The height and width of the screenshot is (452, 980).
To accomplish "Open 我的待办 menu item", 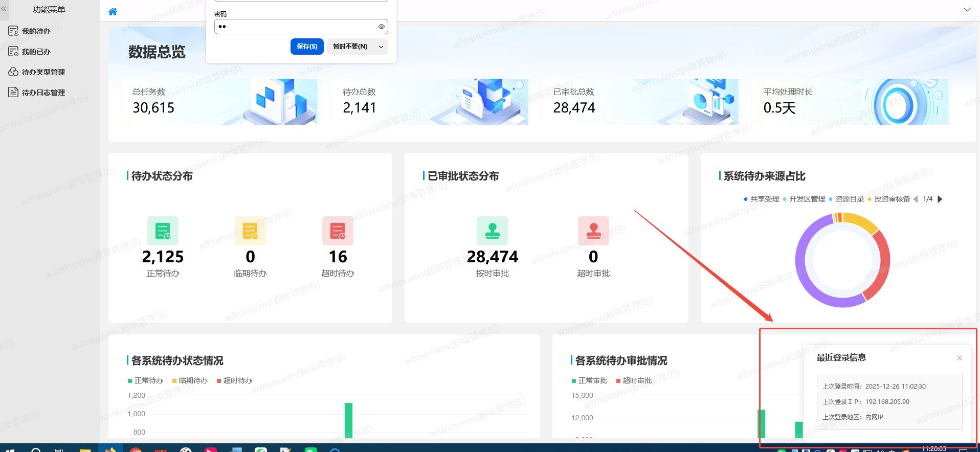I will (x=36, y=31).
